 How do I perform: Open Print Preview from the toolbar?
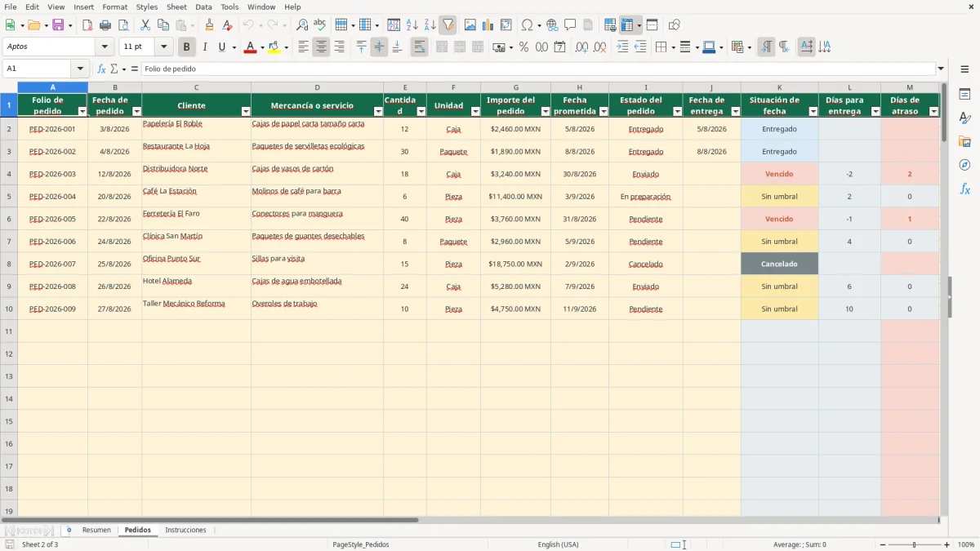point(123,25)
